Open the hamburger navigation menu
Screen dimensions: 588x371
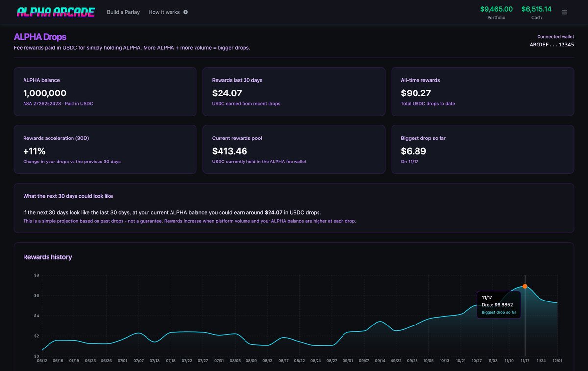(564, 12)
